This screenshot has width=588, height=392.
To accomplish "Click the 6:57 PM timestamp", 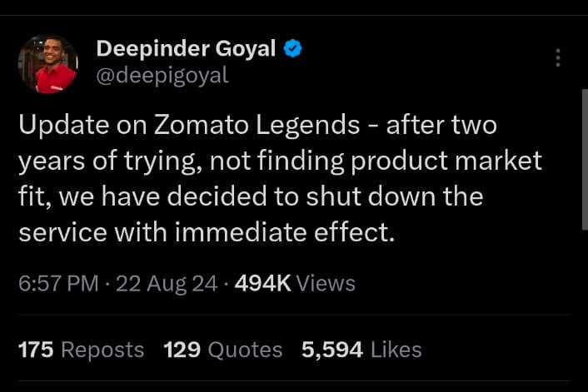I will 58,283.
